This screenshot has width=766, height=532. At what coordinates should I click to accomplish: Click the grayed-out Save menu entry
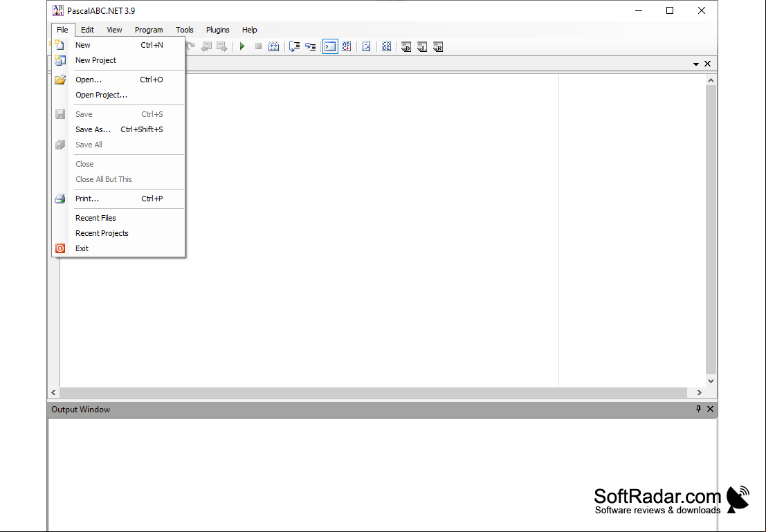118,114
